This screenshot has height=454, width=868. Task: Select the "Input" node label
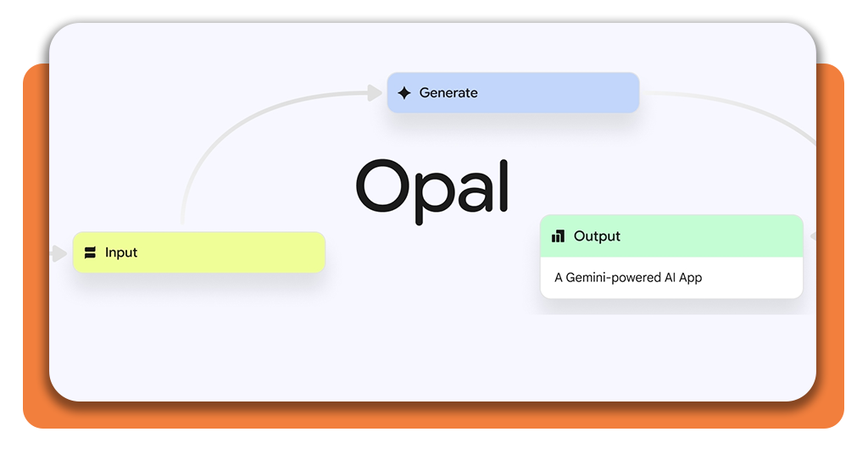coord(121,252)
